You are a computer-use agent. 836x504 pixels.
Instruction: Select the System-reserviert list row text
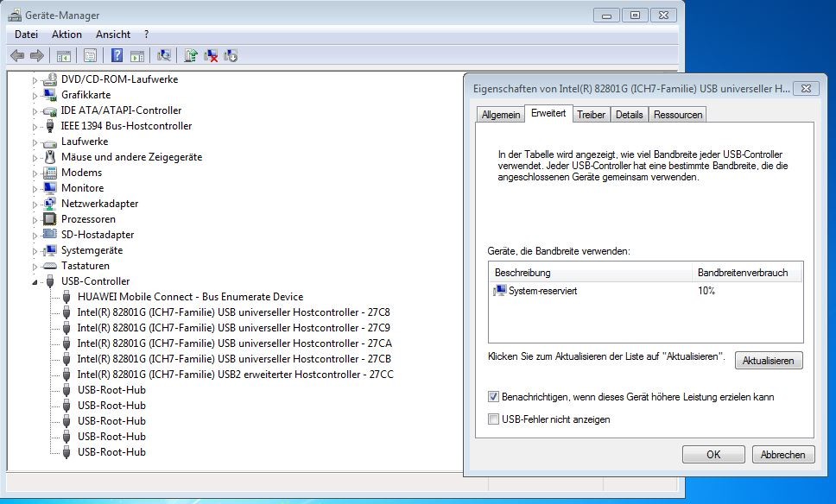[542, 290]
